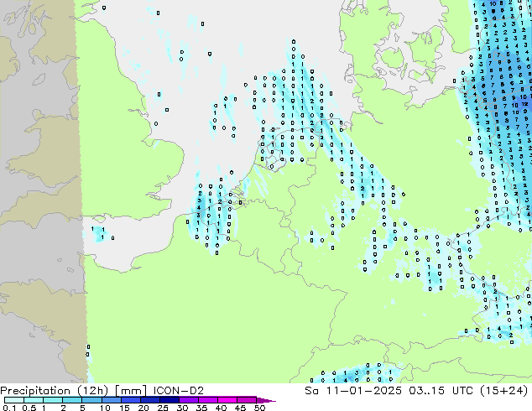Click the '[mm]' unit label

click(x=131, y=391)
